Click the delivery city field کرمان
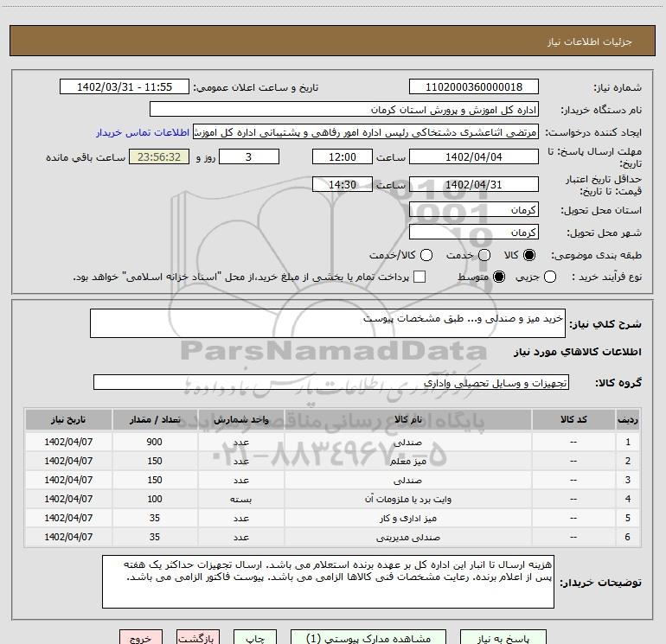Viewport: 666px width, 644px height. coord(474,232)
